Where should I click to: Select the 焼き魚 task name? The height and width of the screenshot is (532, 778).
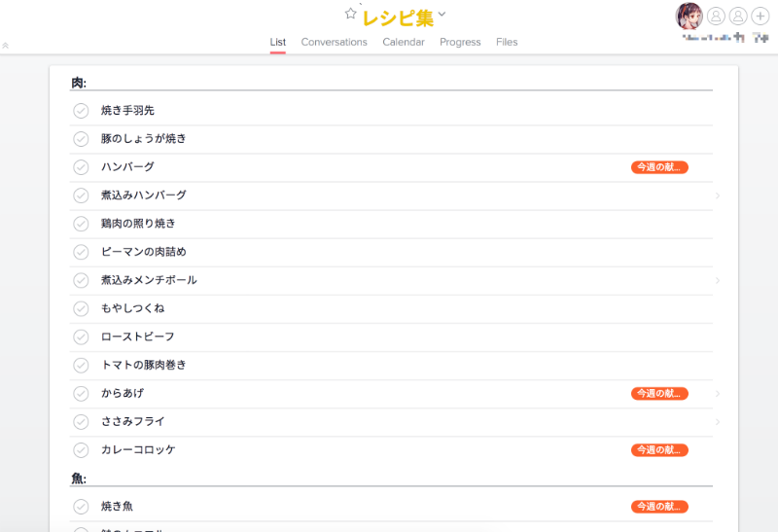(x=117, y=506)
